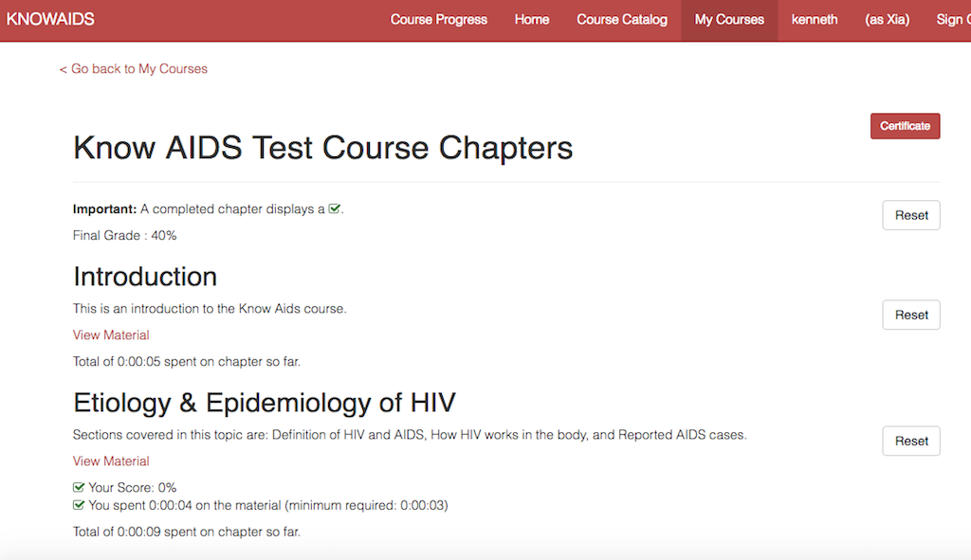Open the Course Progress menu item
This screenshot has height=560, width=971.
pos(438,20)
